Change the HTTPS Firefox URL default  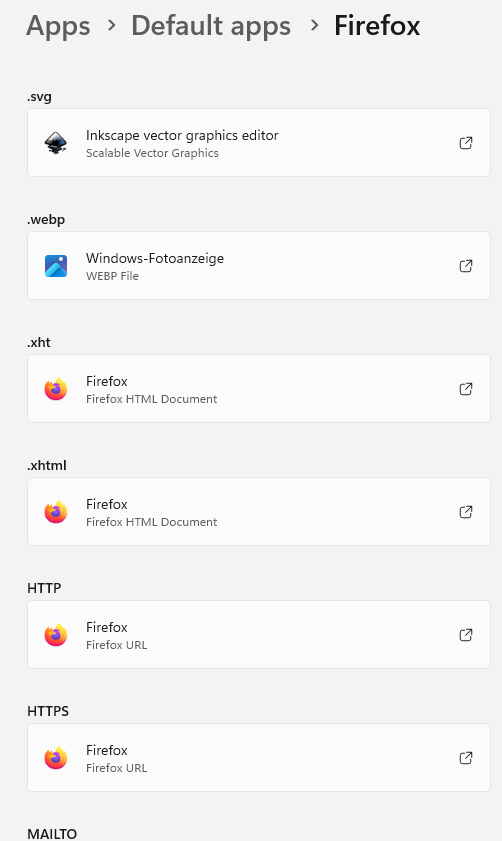259,757
